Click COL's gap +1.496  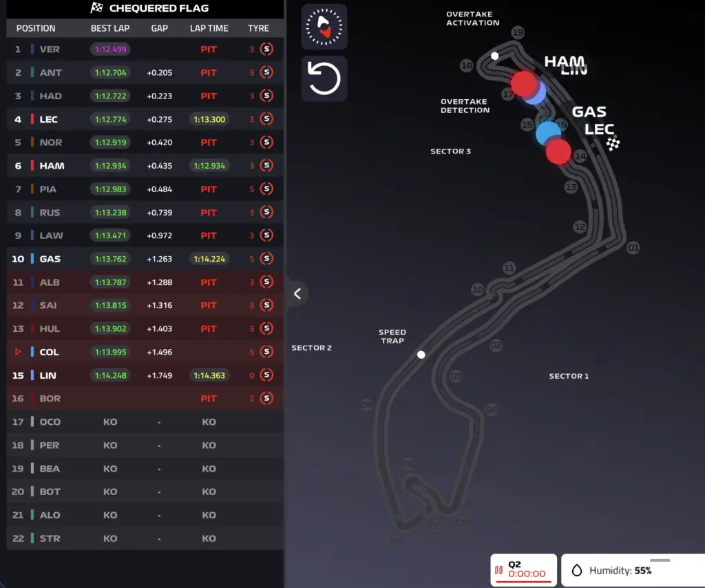click(159, 352)
